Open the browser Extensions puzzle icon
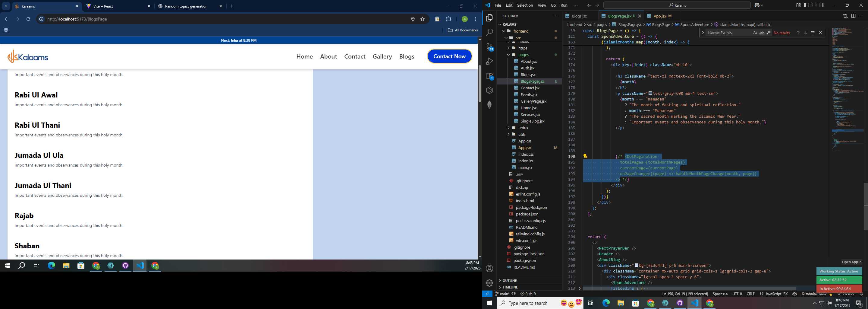 pyautogui.click(x=448, y=19)
